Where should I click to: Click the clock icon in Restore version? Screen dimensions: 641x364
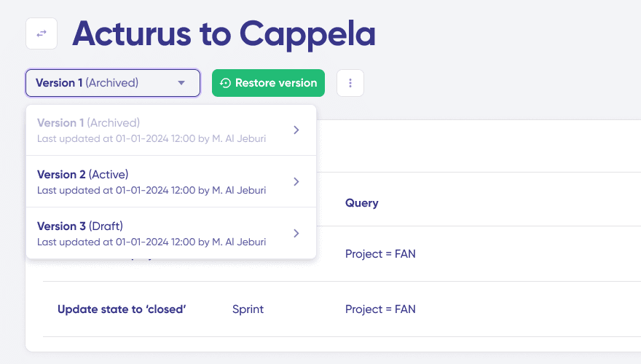click(226, 83)
